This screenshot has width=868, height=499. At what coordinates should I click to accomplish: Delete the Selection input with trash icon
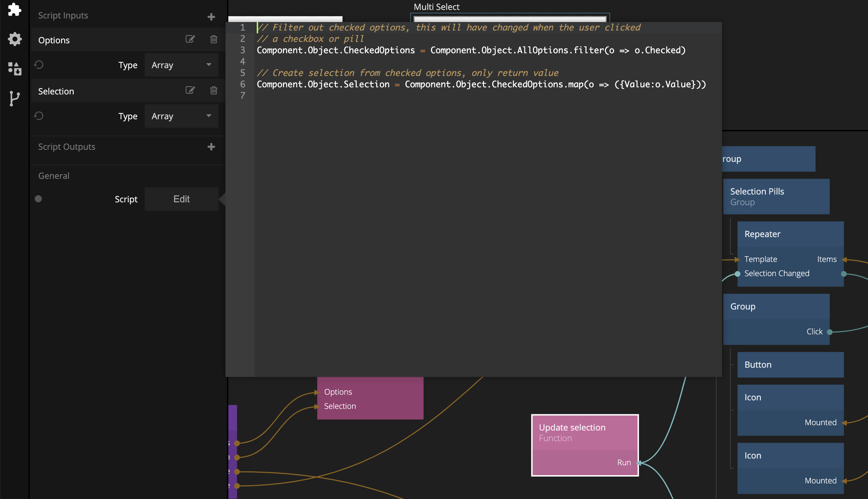click(x=213, y=91)
